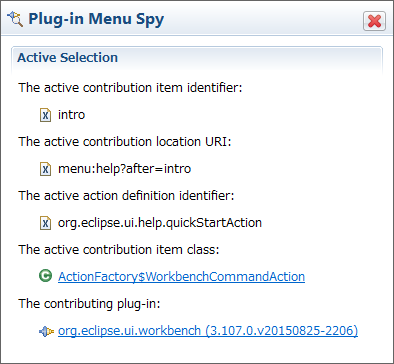Click the Plug-in Menu Spy title icon
Image resolution: width=394 pixels, height=364 pixels.
pos(15,19)
